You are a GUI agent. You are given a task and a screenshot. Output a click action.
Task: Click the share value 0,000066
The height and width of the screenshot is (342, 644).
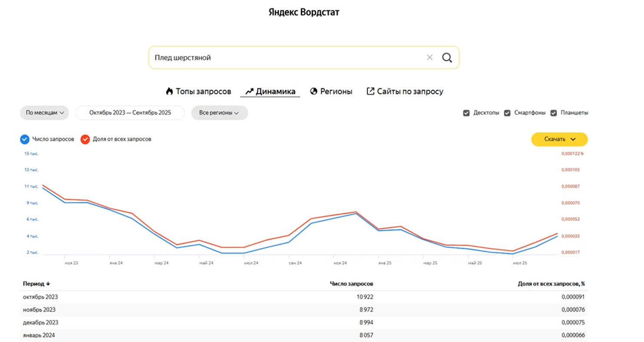573,335
